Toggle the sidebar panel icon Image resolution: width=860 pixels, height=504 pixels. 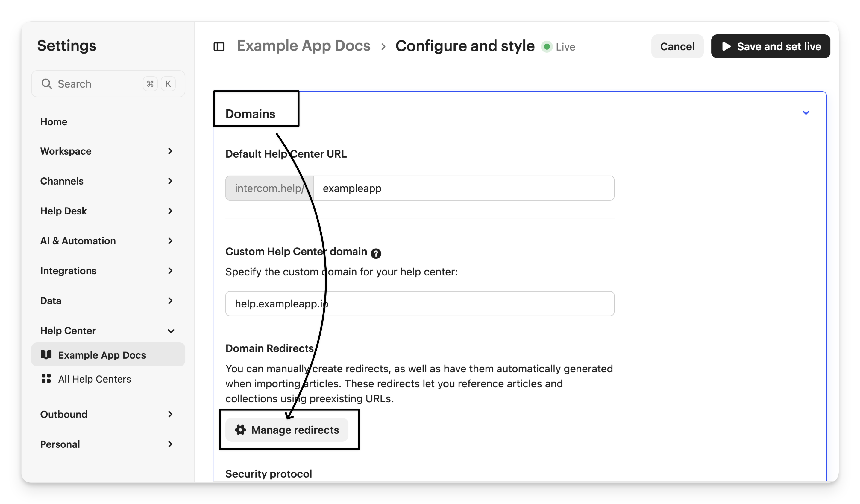point(219,47)
